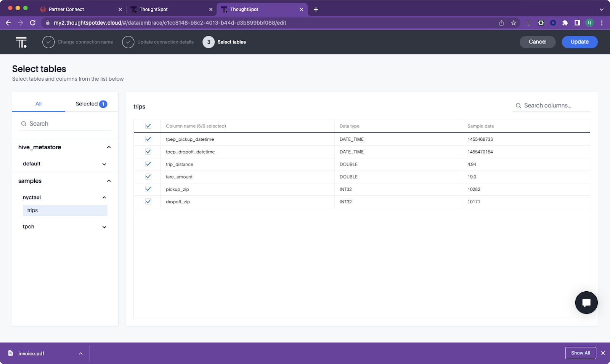Click the Update button

tap(579, 42)
